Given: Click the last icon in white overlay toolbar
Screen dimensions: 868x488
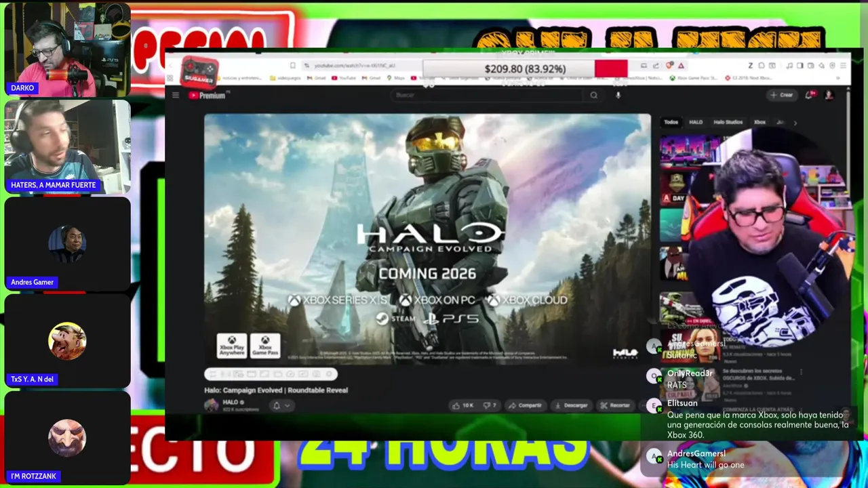Looking at the screenshot, I should (x=329, y=374).
